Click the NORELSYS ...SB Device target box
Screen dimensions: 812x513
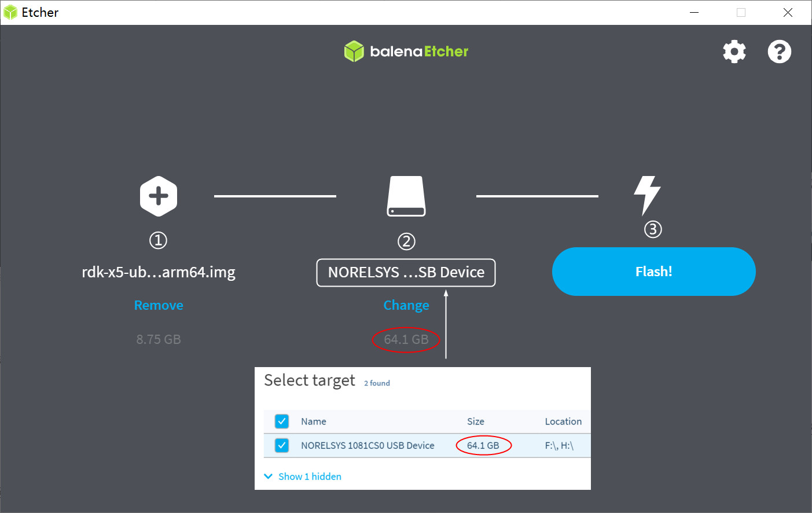tap(406, 273)
